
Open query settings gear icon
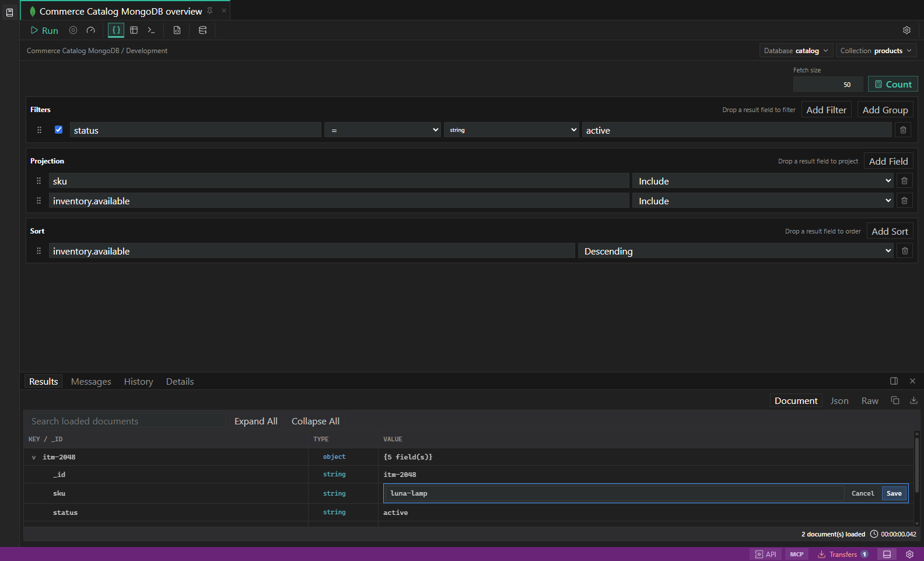tap(907, 30)
